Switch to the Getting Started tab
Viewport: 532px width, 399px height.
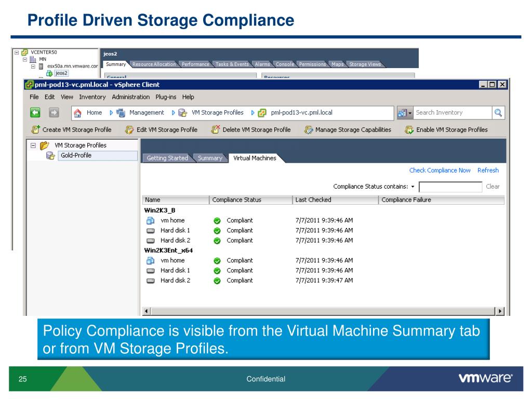point(167,158)
